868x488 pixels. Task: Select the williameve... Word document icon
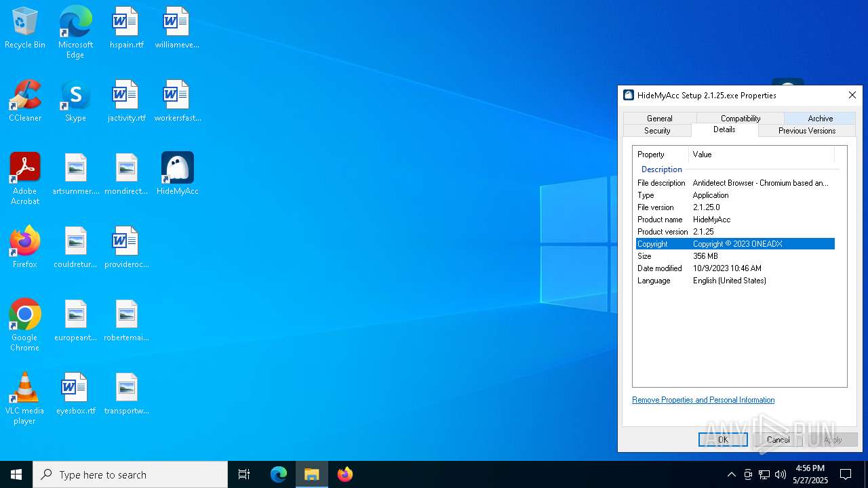tap(177, 28)
